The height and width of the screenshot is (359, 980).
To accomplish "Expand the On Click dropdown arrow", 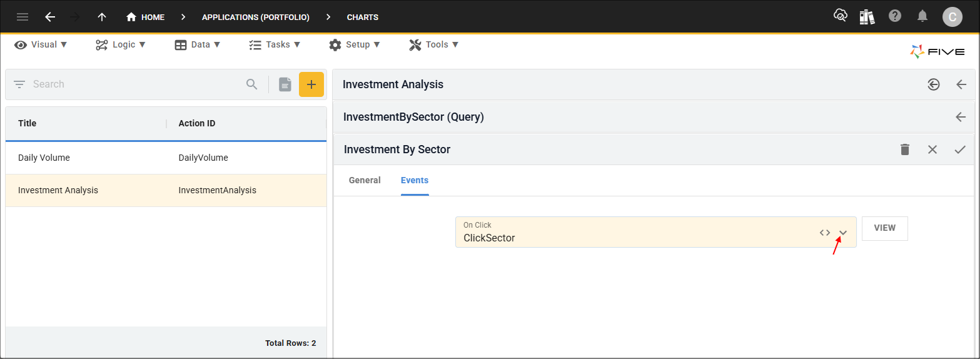I will [x=843, y=233].
